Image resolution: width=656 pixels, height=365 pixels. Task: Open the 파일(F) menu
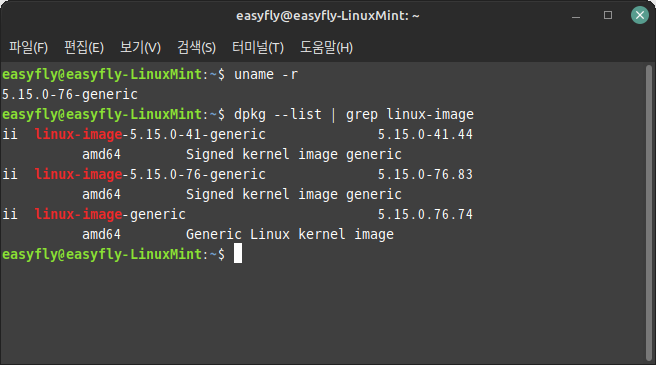pos(28,47)
